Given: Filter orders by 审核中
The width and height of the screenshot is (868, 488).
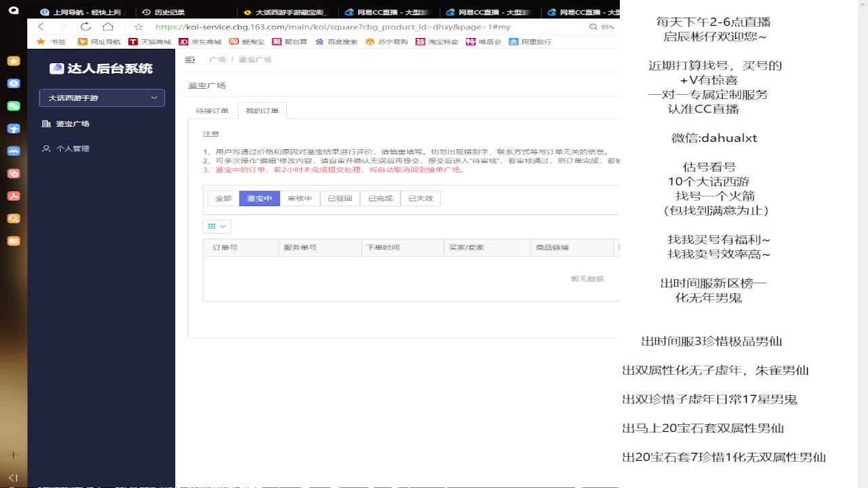Looking at the screenshot, I should [x=300, y=199].
